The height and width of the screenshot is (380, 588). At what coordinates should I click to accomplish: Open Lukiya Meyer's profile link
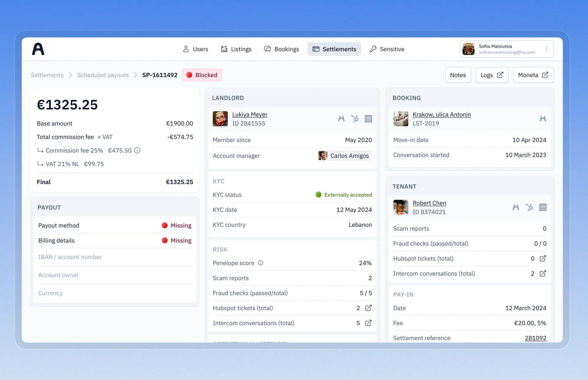point(250,115)
